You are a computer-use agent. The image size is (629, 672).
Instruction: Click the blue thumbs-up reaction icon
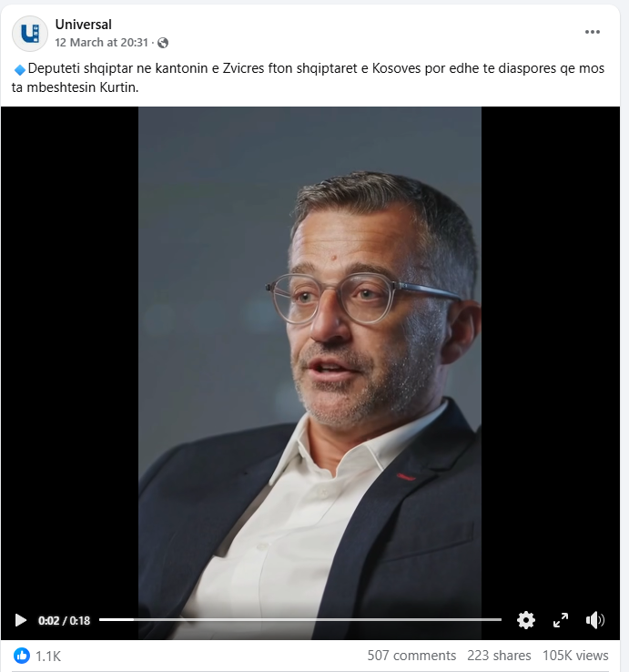click(x=22, y=656)
